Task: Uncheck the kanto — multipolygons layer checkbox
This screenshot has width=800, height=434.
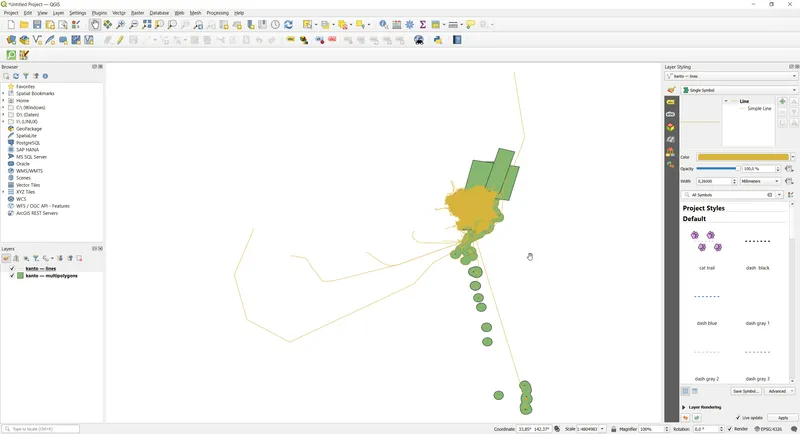Action: click(x=12, y=276)
